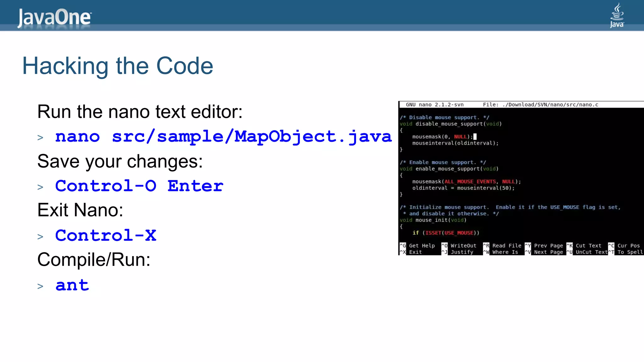Viewport: 644px width, 362px height.
Task: Click the file path './Download/SVN/nano/src/nano.c'
Action: point(550,105)
